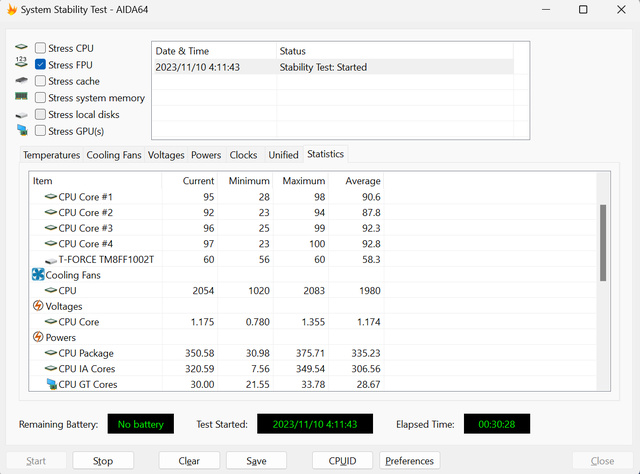Open the Powers tab
This screenshot has height=474, width=640.
[206, 155]
